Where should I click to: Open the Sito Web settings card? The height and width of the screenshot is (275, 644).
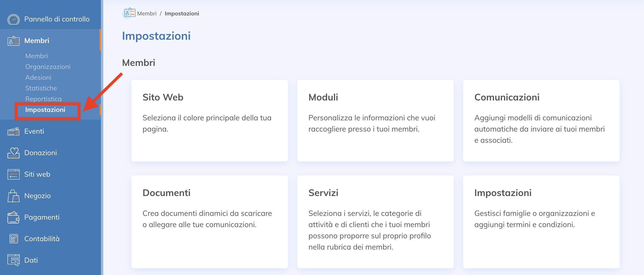click(209, 121)
